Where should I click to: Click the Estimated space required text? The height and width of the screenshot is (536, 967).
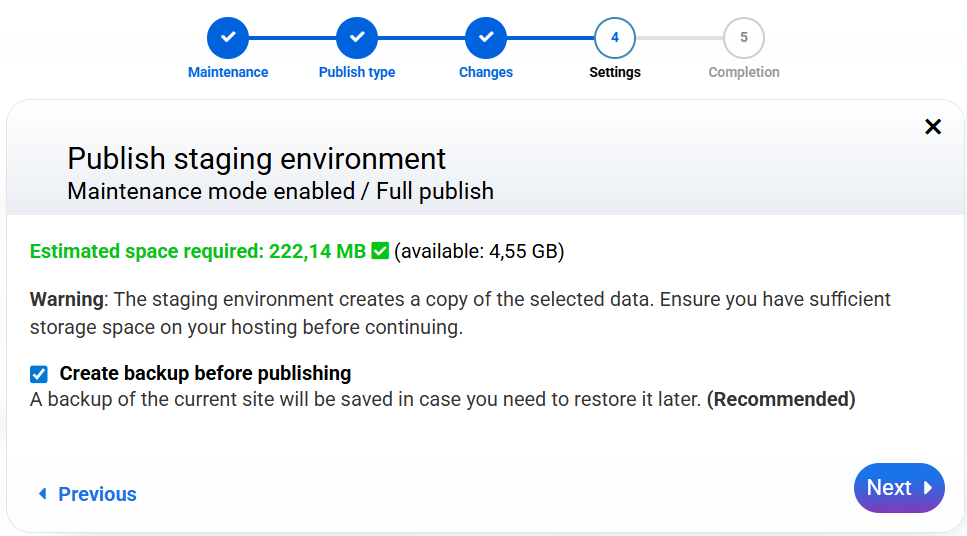(198, 251)
